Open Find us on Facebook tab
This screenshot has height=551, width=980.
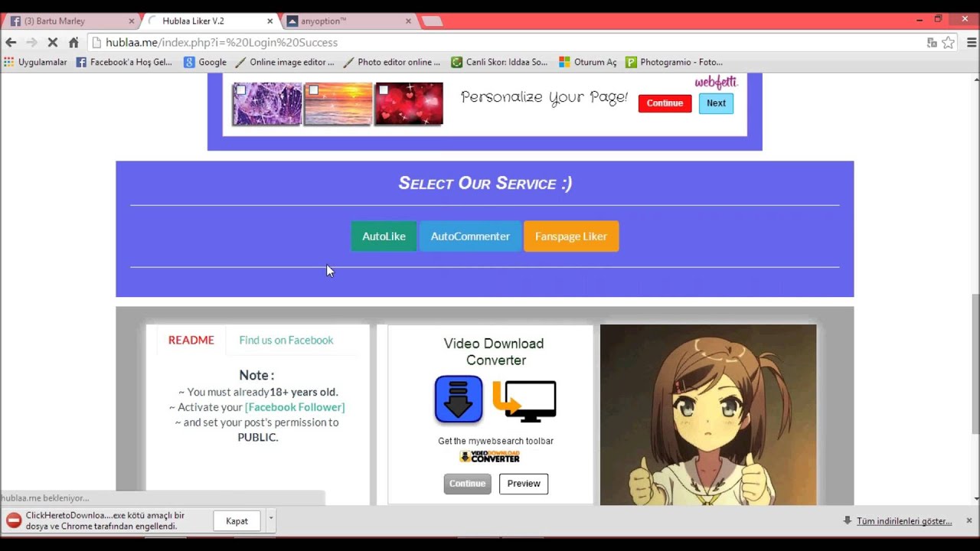tap(286, 340)
